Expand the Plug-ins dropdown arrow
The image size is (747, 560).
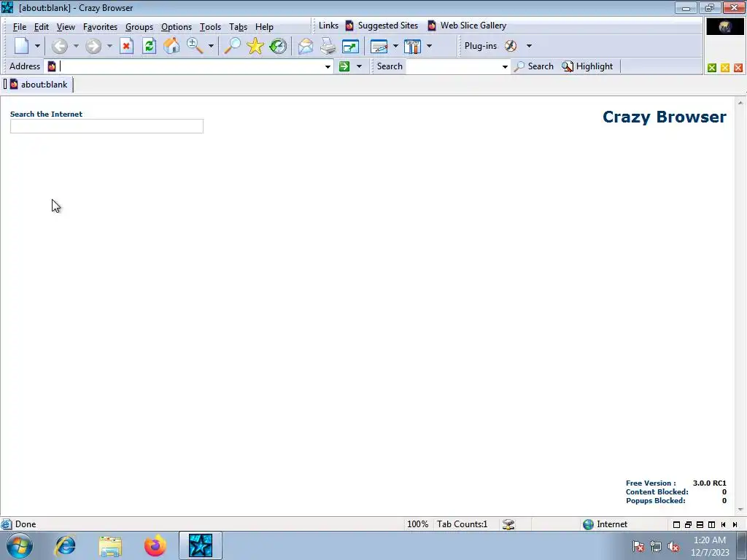(x=529, y=46)
